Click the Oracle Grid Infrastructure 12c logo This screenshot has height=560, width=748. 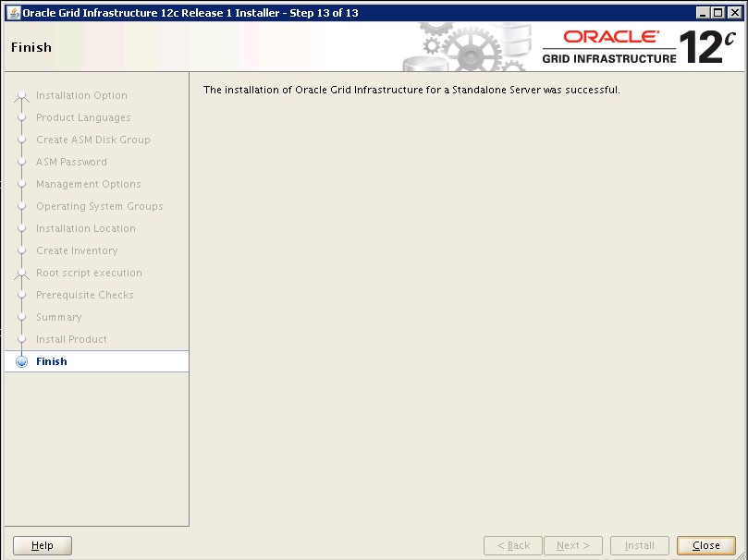click(639, 47)
